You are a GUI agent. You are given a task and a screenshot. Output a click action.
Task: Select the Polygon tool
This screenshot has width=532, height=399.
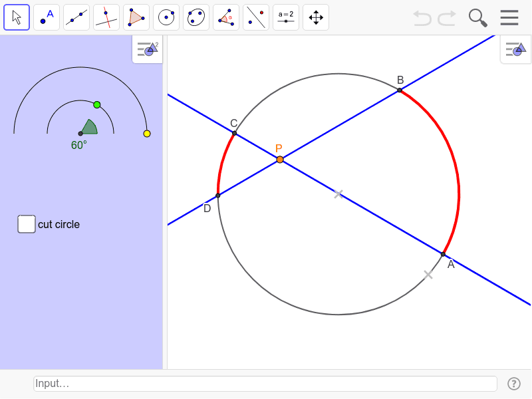point(136,17)
